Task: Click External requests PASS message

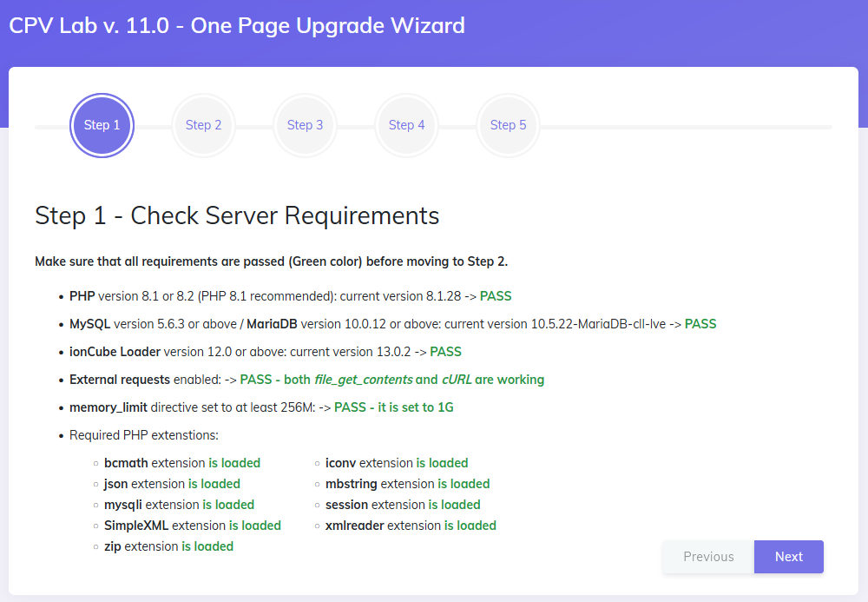Action: point(392,380)
